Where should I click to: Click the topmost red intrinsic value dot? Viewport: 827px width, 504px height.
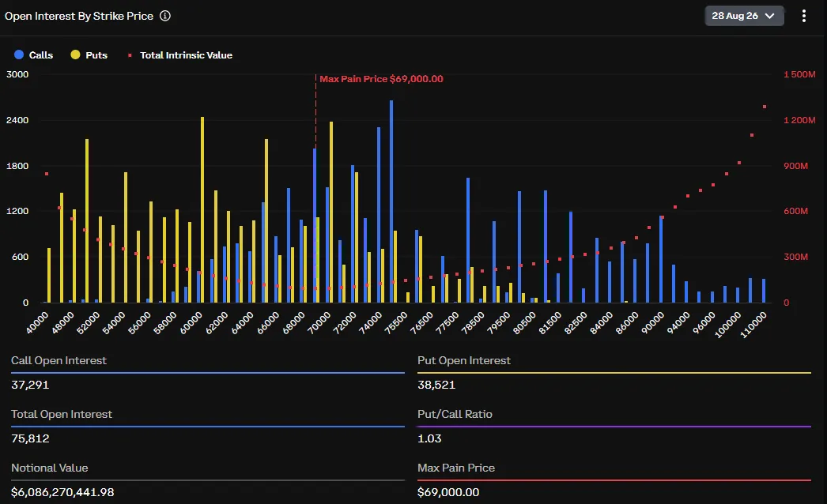click(765, 107)
